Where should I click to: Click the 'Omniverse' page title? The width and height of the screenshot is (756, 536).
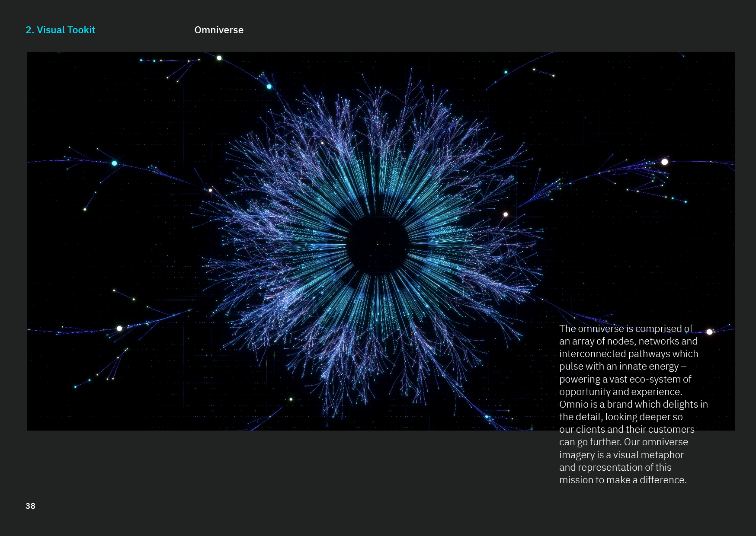(x=219, y=30)
